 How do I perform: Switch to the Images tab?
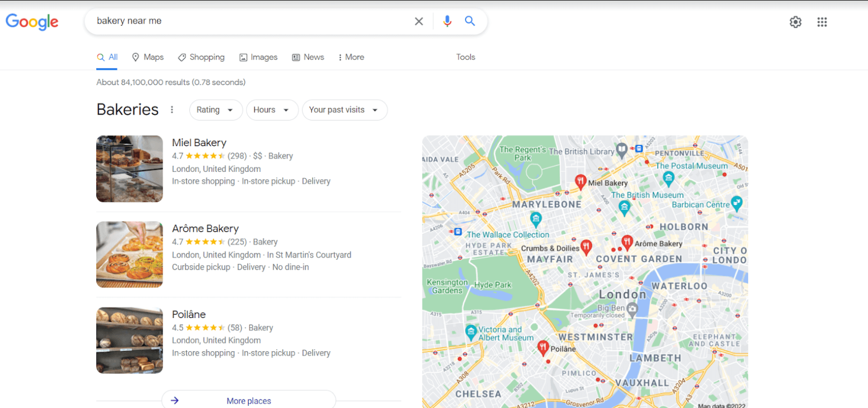(x=258, y=57)
